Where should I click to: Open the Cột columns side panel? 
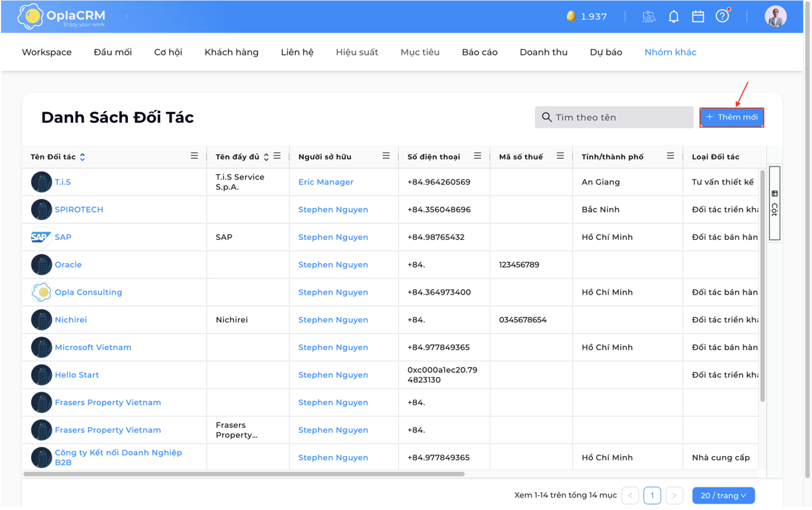point(775,203)
